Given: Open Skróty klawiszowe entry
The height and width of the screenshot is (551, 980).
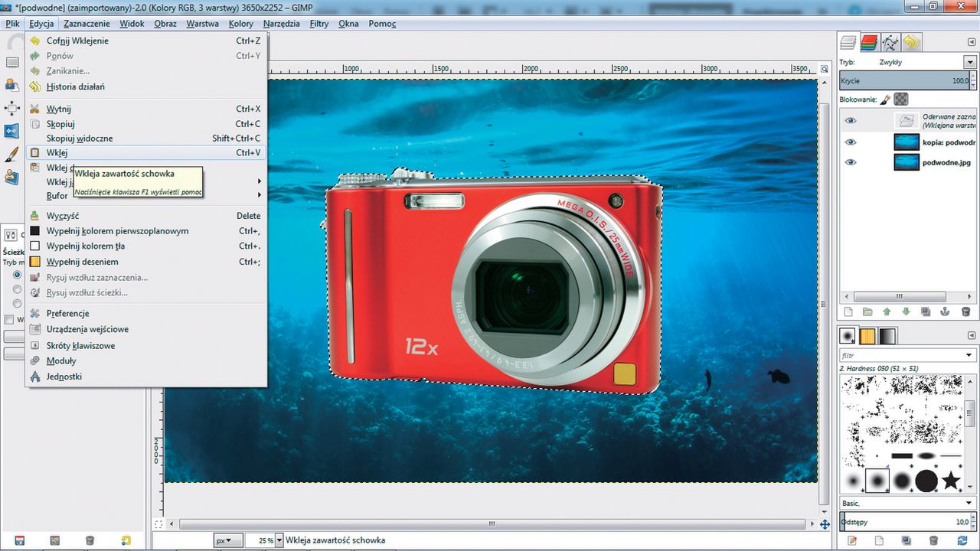Looking at the screenshot, I should coord(146,346).
